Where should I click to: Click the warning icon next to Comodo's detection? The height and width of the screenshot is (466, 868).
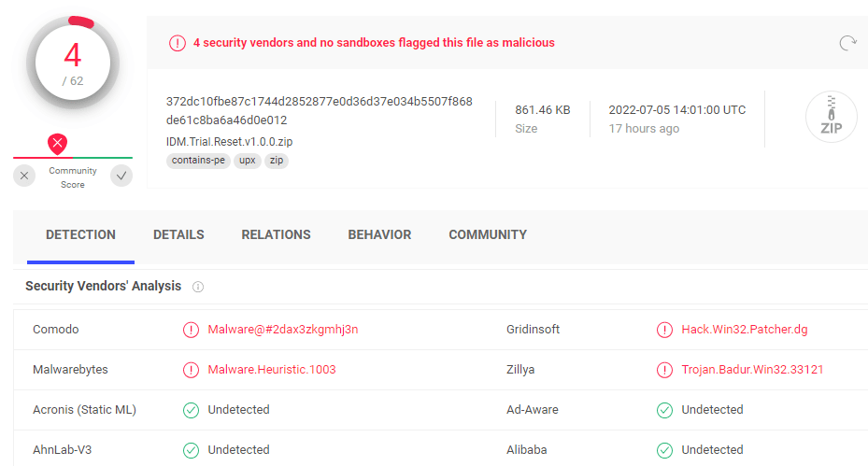point(191,330)
